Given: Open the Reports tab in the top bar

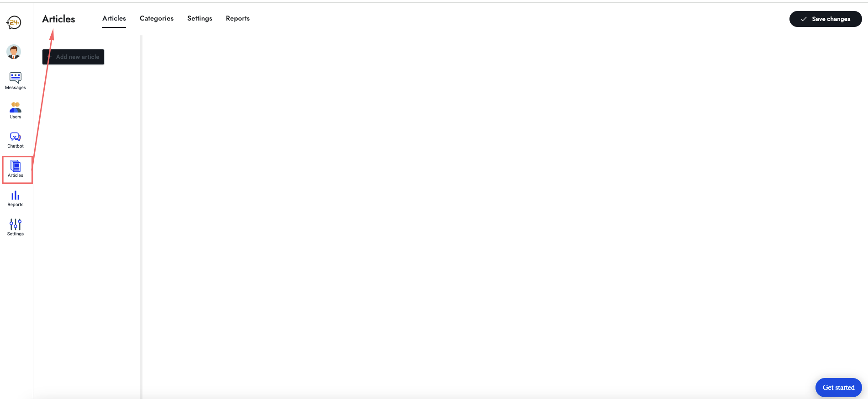Looking at the screenshot, I should (x=238, y=18).
